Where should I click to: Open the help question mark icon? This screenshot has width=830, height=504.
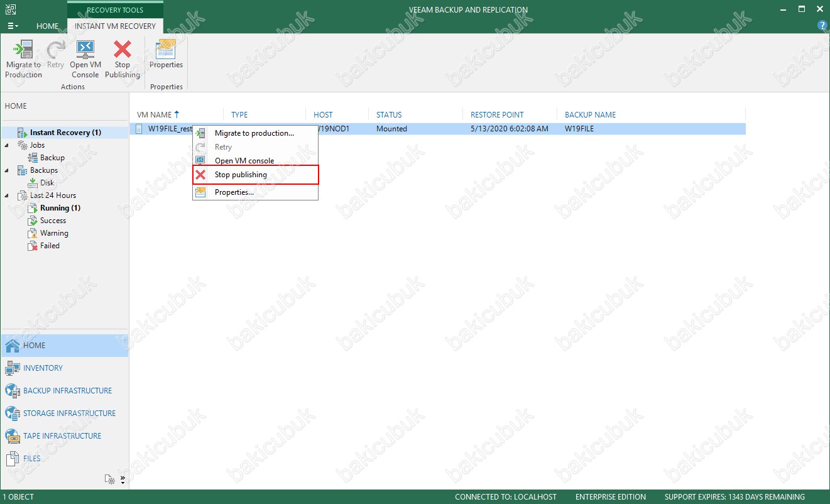822,26
